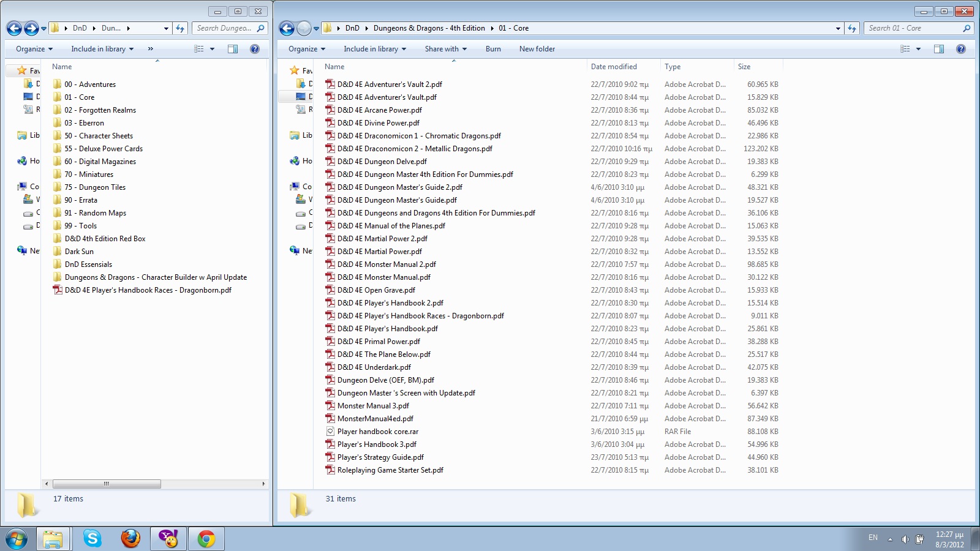Image resolution: width=980 pixels, height=551 pixels.
Task: Change view icon in right window
Action: pyautogui.click(x=905, y=49)
